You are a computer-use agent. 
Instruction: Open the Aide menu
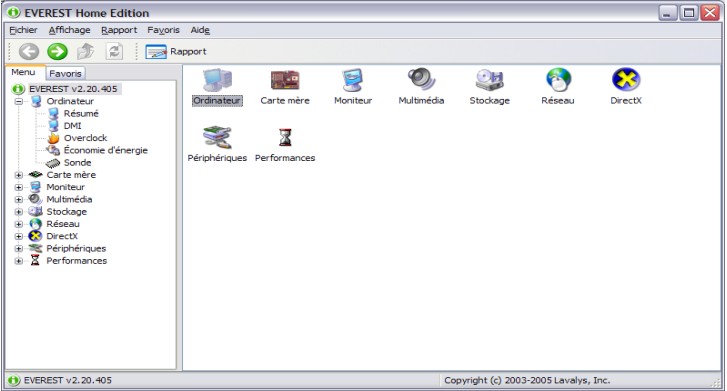(200, 30)
